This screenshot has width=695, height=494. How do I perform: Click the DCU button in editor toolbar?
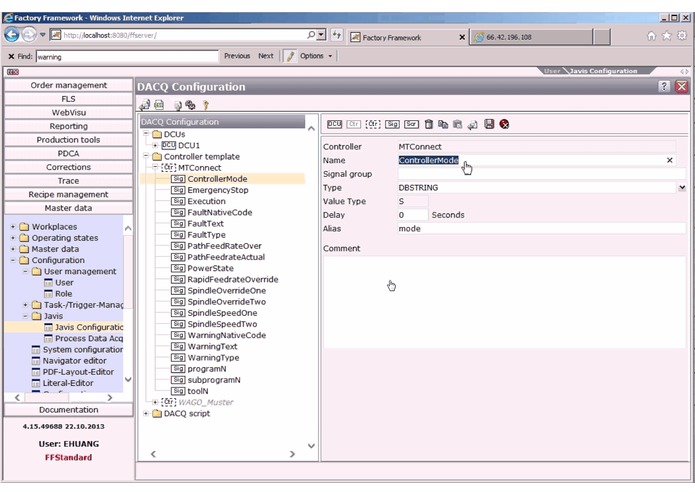click(x=334, y=124)
